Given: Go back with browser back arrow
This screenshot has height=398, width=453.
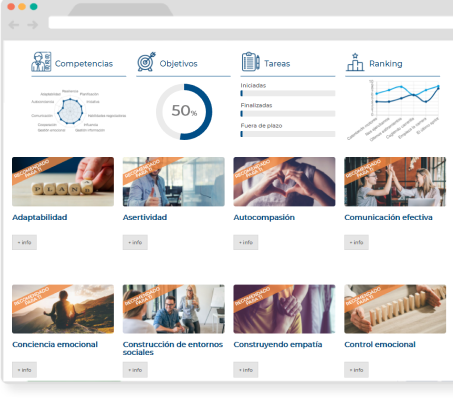Looking at the screenshot, I should point(13,25).
